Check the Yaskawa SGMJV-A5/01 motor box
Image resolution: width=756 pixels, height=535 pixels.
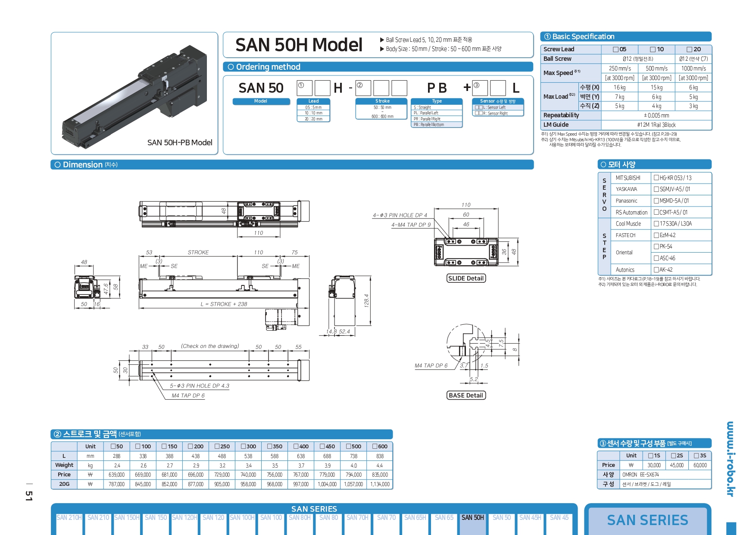(x=656, y=189)
